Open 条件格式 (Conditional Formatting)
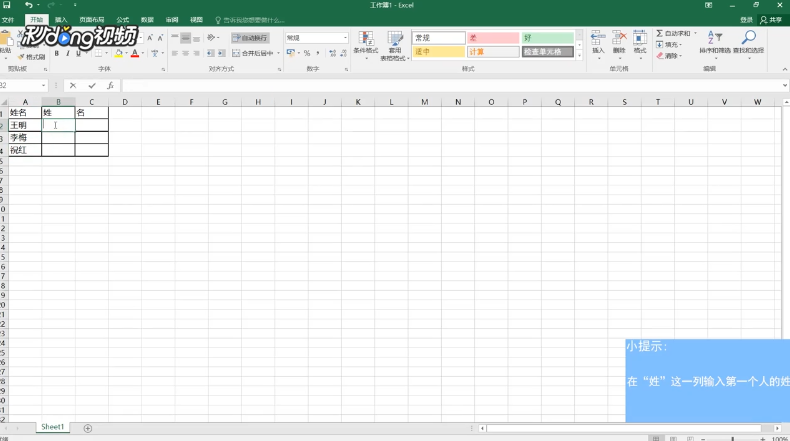 [366, 45]
